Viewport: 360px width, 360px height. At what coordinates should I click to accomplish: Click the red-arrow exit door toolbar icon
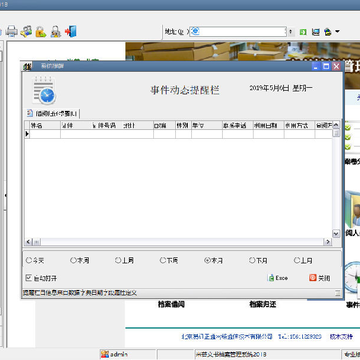pyautogui.click(x=71, y=31)
